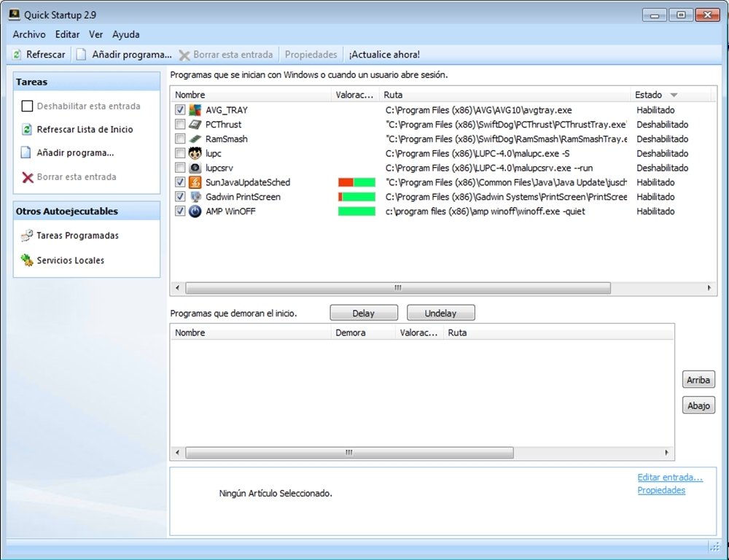Uncheck the SunJavaUpdateSched checkbox
Image resolution: width=729 pixels, height=560 pixels.
[180, 182]
